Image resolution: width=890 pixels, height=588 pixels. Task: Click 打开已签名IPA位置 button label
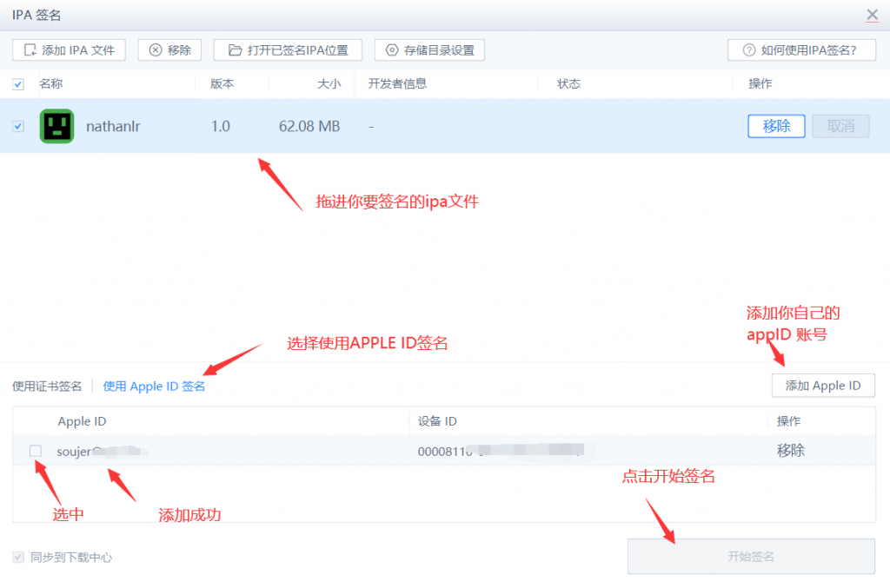298,50
